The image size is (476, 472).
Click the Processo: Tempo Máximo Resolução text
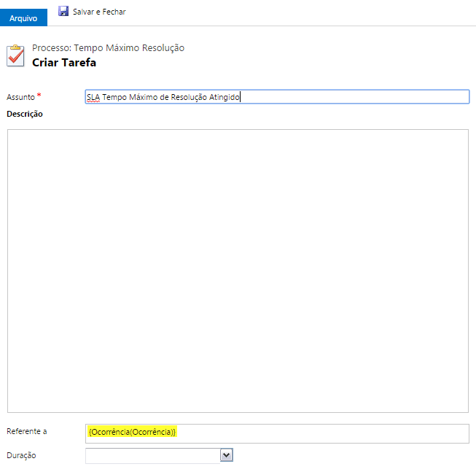[x=108, y=48]
